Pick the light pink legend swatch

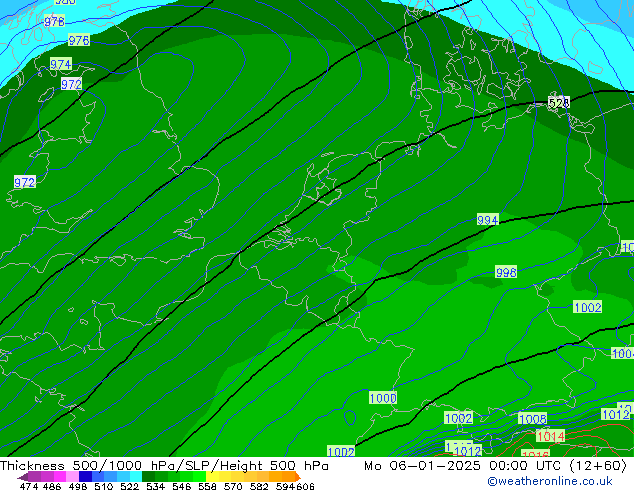click(72, 477)
